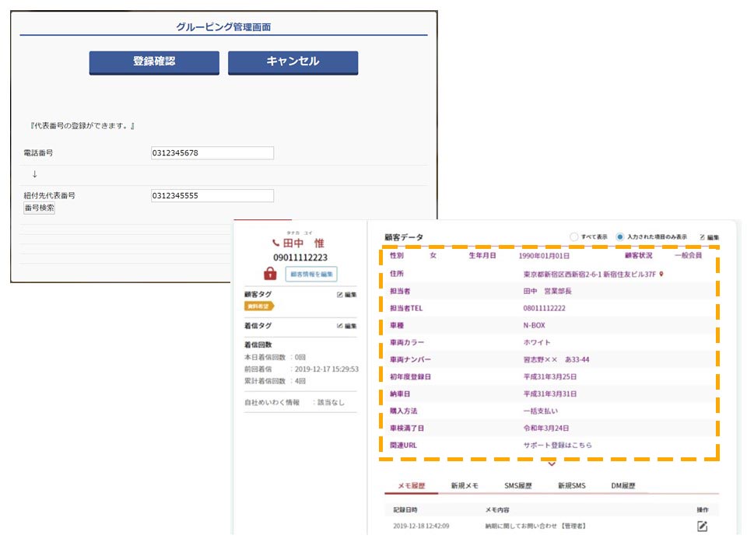Click the グルーピング管理画面 title
The height and width of the screenshot is (560, 747).
click(x=223, y=26)
